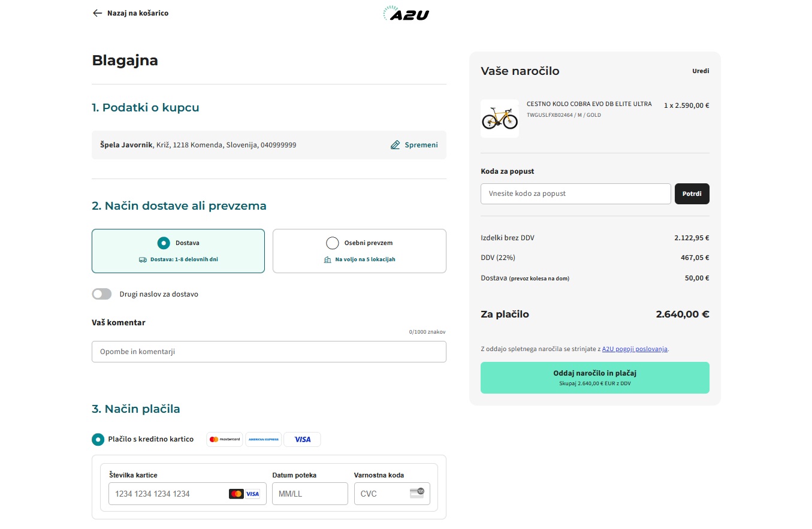Submit order with Oddaj naročilo in plačaj
The width and height of the screenshot is (812, 529).
[x=594, y=377]
